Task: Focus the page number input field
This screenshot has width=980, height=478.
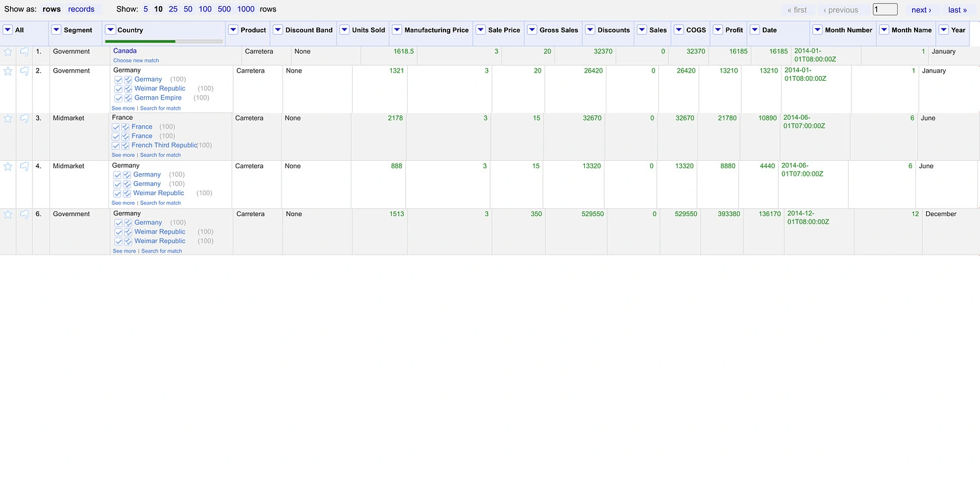Action: (x=885, y=9)
